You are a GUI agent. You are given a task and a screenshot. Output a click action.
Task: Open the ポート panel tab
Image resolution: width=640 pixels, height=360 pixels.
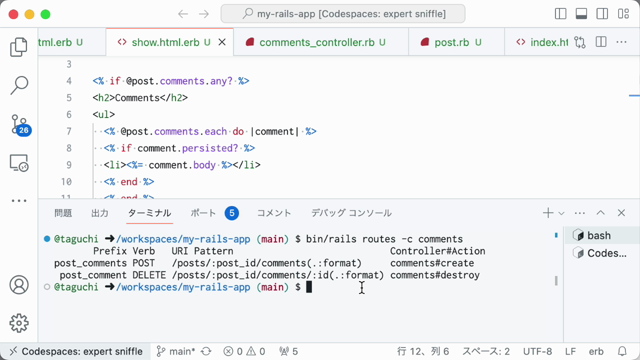(x=215, y=213)
